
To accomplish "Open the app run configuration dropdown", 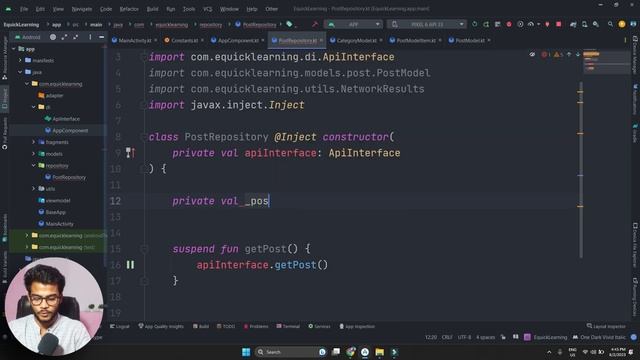I will tap(353, 24).
